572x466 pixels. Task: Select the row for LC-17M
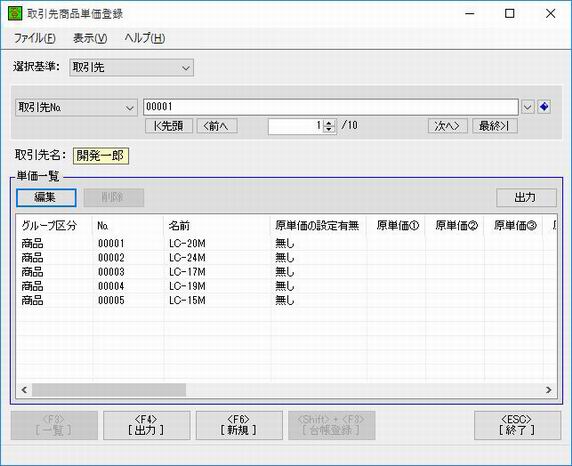[x=286, y=272]
